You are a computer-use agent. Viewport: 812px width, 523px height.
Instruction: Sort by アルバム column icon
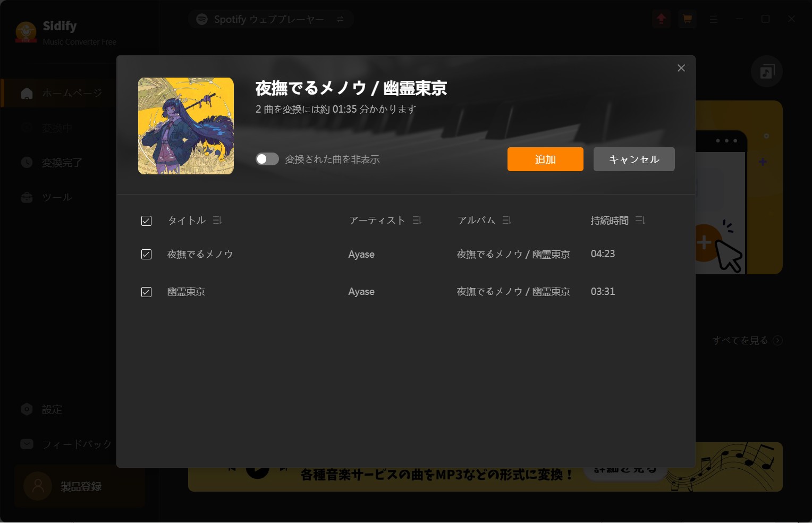tap(507, 220)
